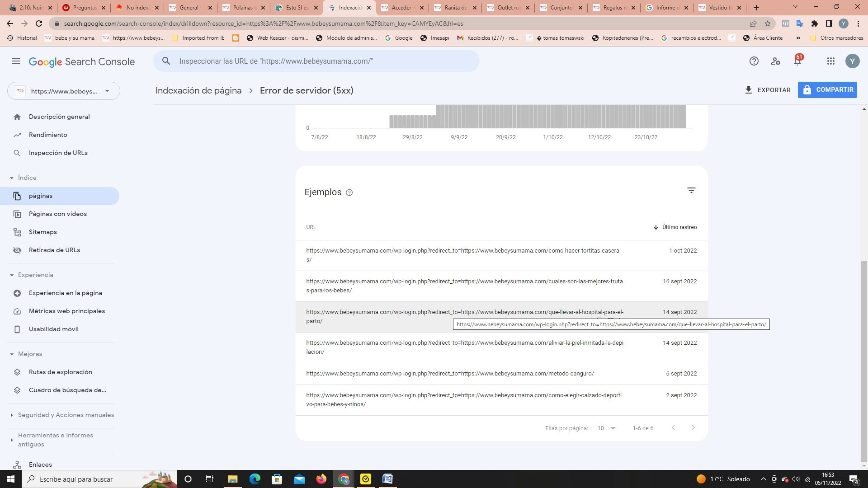Open account avatar Y in Search Console

pos(852,61)
